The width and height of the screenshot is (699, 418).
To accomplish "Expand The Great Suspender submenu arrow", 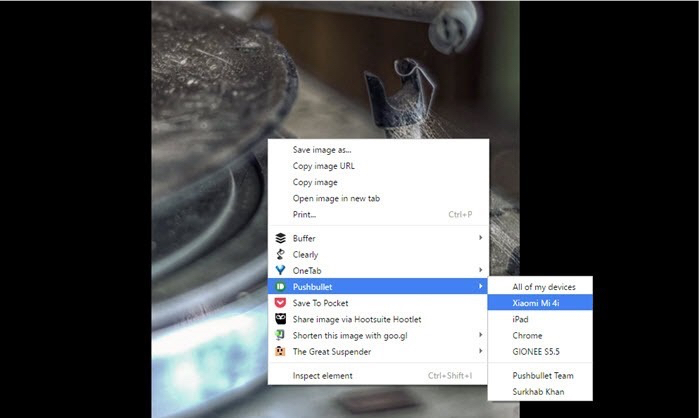I will pos(481,351).
